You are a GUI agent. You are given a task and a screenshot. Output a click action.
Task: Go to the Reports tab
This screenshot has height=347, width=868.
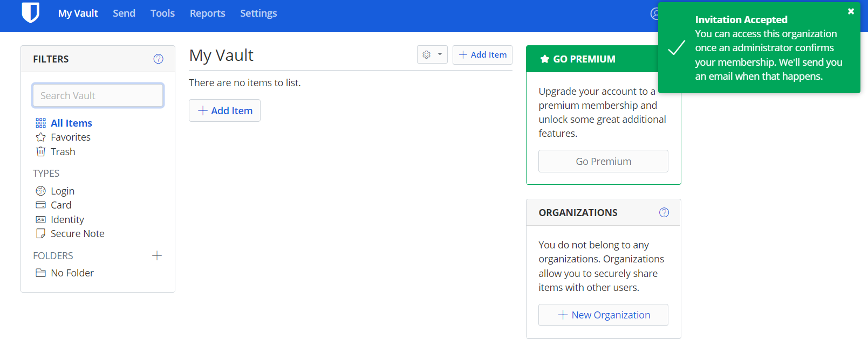coord(207,13)
